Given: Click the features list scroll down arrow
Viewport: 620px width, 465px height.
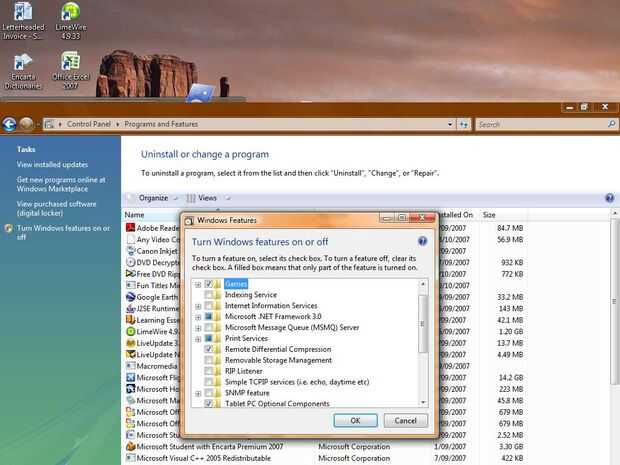Looking at the screenshot, I should pos(423,403).
